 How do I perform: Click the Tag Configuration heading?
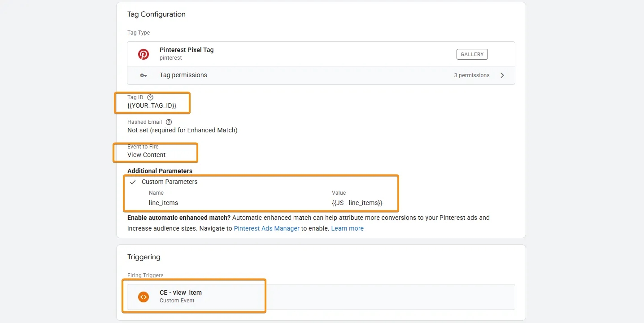coord(157,14)
